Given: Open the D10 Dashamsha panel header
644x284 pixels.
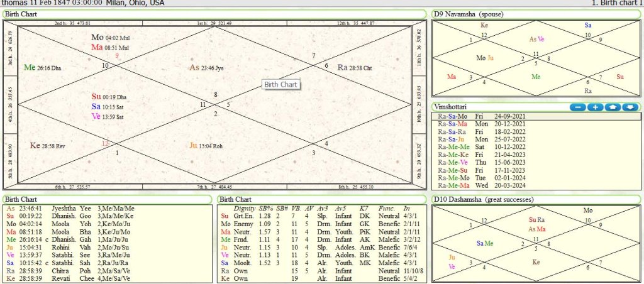Looking at the screenshot, I should 482,199.
